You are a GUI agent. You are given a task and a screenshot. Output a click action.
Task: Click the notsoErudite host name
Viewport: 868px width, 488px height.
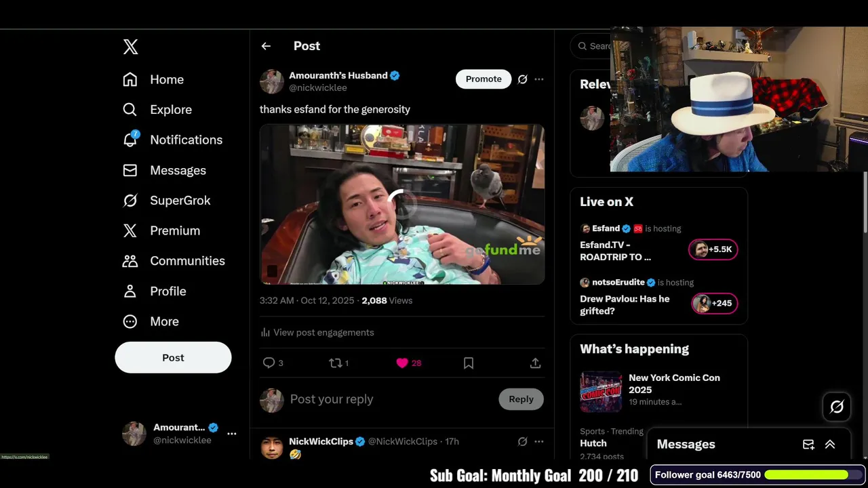point(619,283)
